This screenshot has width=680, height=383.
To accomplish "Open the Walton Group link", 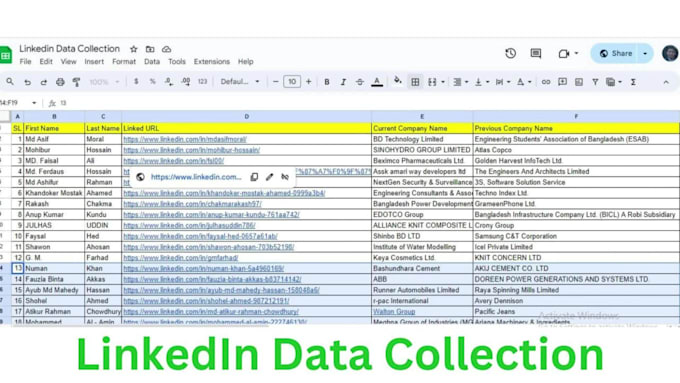I will (394, 311).
